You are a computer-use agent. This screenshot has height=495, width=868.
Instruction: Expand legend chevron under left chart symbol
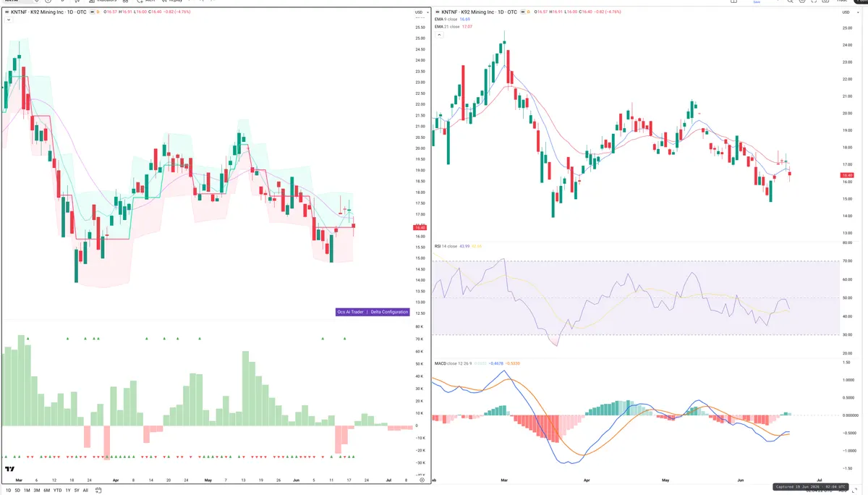coord(8,20)
